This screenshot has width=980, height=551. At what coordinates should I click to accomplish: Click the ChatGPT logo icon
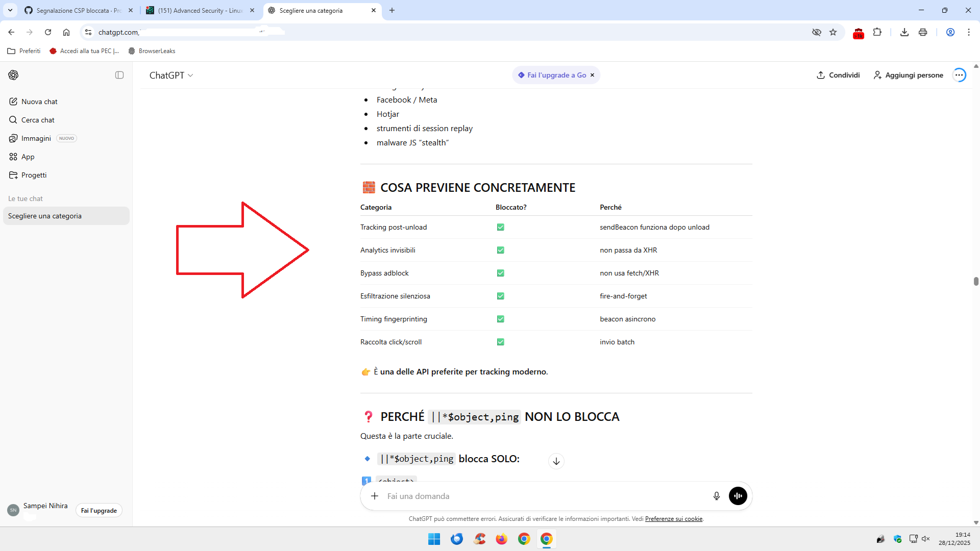[x=13, y=75]
